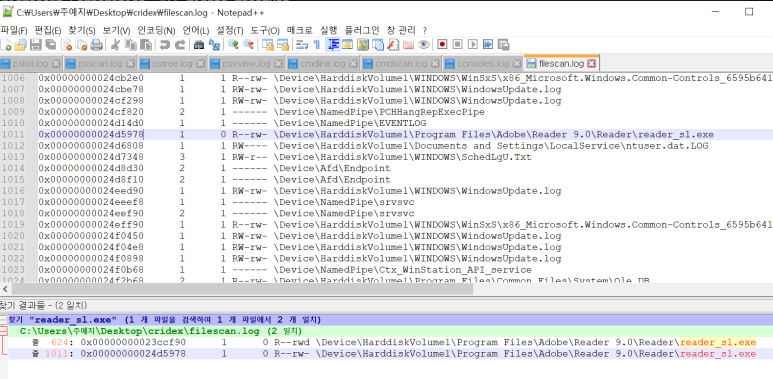773x379 pixels.
Task: Toggle the highlighted Indent guide icon
Action: (x=333, y=45)
